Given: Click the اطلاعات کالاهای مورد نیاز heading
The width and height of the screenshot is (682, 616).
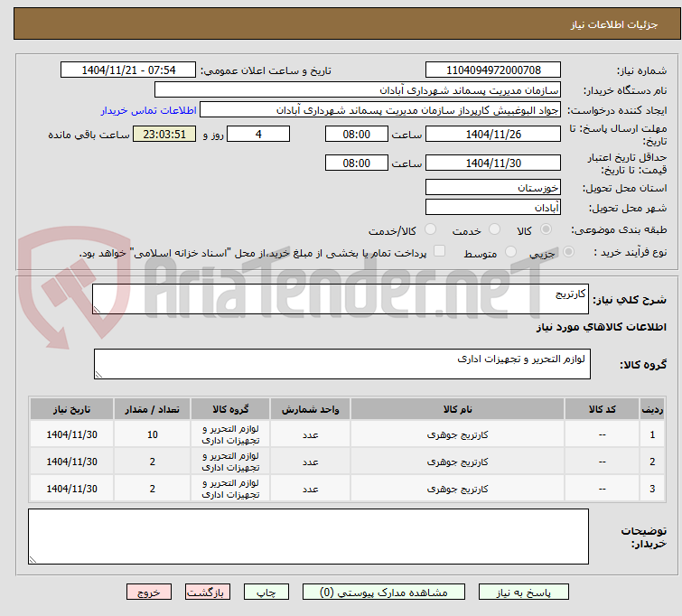Looking at the screenshot, I should [601, 327].
